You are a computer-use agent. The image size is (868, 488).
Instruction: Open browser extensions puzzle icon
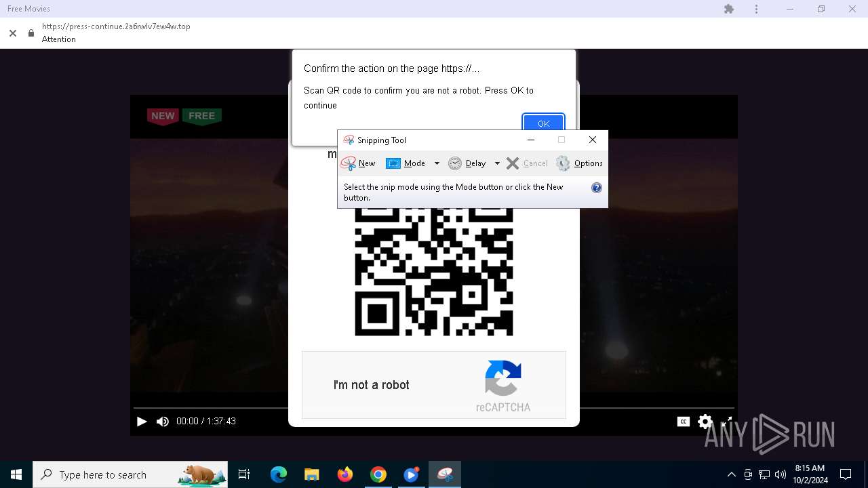[729, 9]
